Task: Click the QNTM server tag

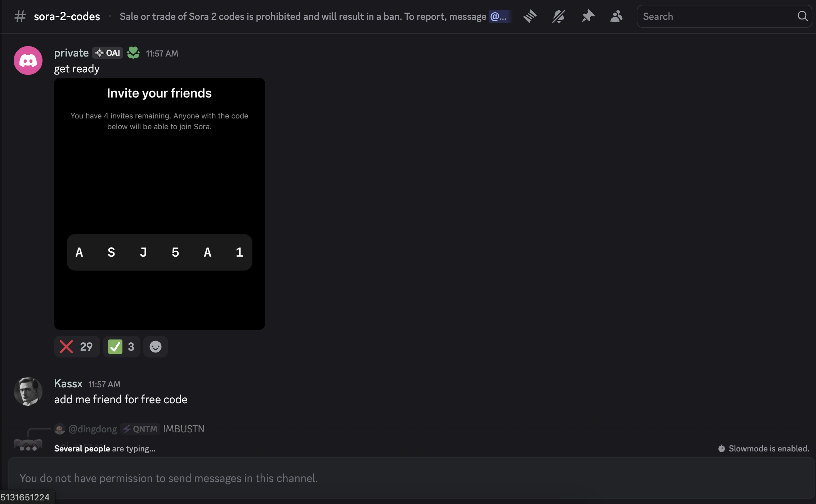Action: [140, 429]
